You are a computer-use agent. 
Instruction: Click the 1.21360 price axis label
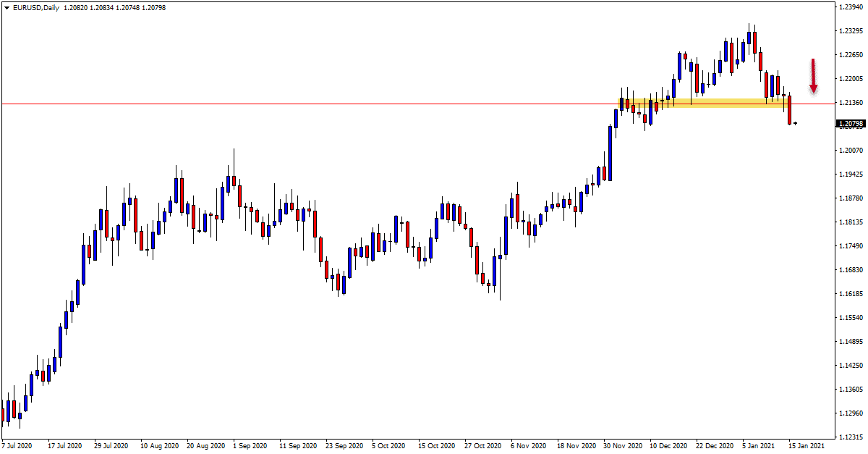click(x=851, y=103)
